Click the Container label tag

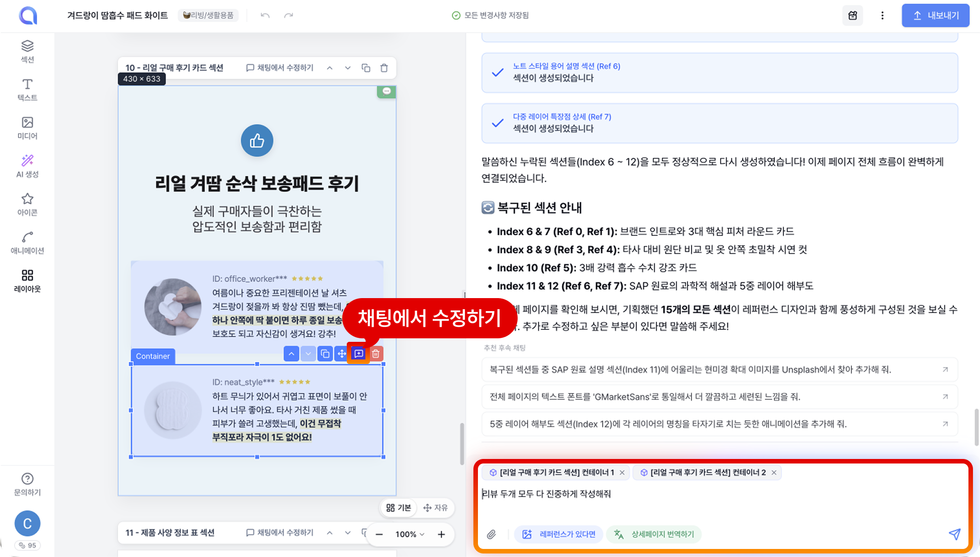tap(153, 356)
